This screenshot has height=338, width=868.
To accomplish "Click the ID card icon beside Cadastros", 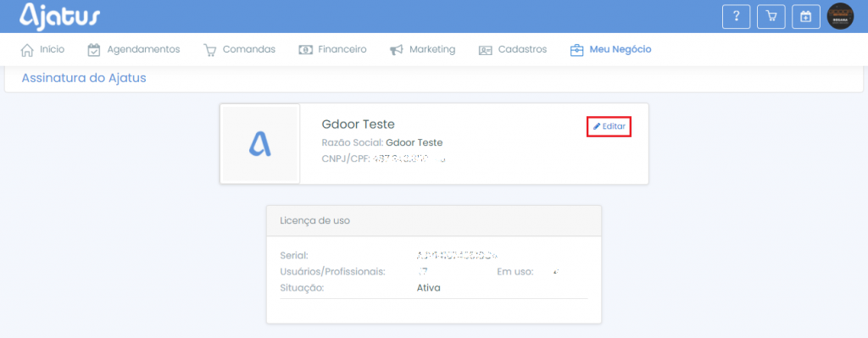I will click(486, 50).
